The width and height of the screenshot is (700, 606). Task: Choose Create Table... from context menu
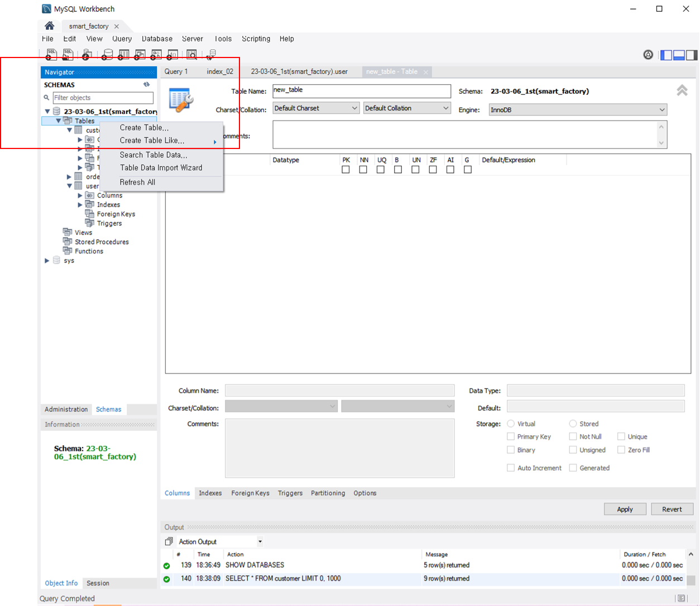(161, 128)
